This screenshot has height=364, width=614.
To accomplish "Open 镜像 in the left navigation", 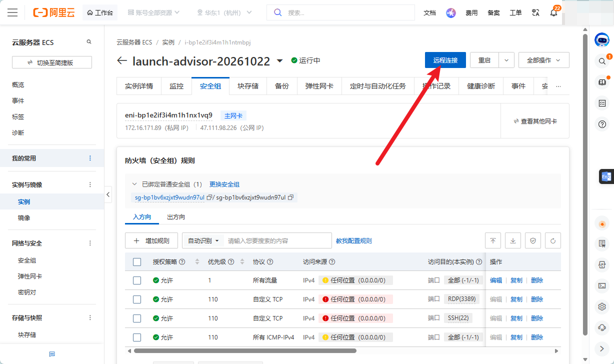I will tap(24, 218).
